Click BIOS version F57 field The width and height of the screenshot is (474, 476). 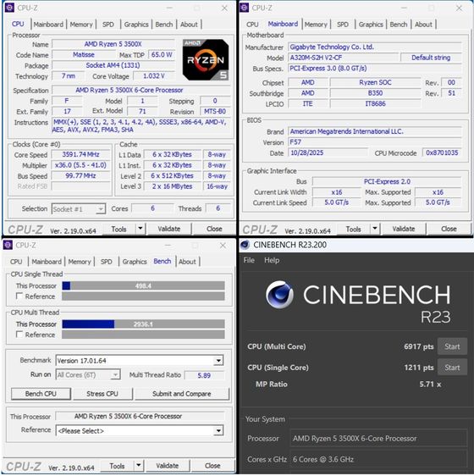(374, 141)
